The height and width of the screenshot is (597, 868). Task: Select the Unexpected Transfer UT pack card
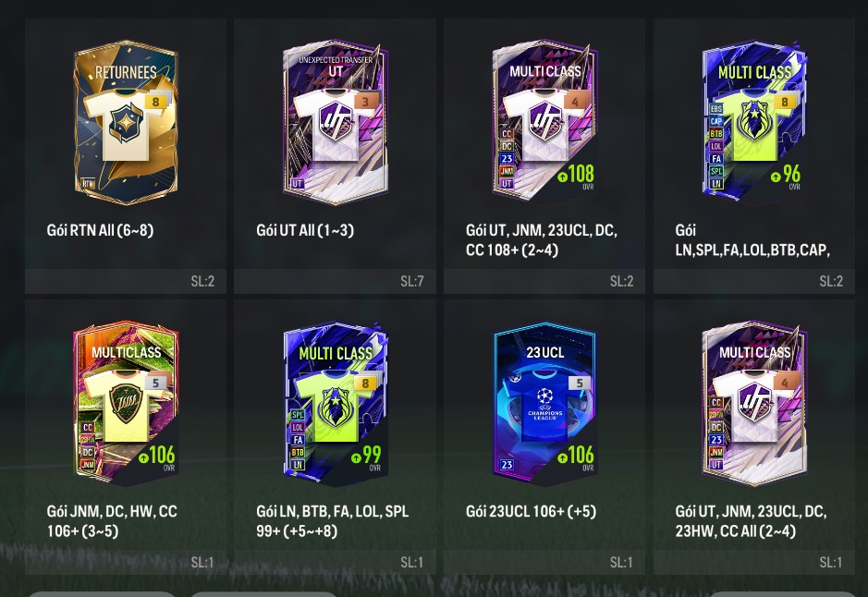tap(336, 122)
